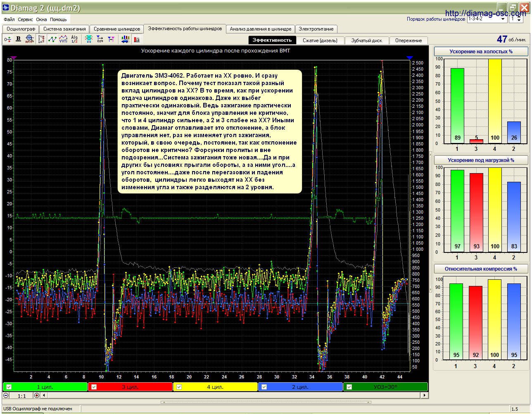
Task: Select the Эффективность sub-tab
Action: pyautogui.click(x=272, y=40)
